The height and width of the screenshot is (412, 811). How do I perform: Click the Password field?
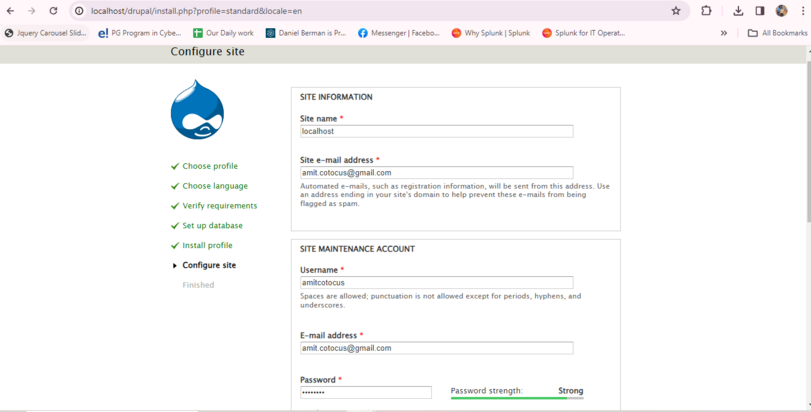coord(366,392)
